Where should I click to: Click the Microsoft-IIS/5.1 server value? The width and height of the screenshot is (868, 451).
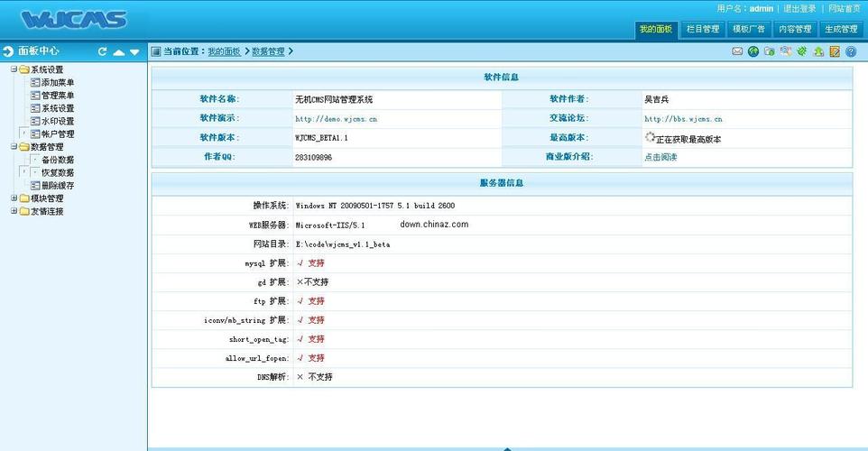pyautogui.click(x=330, y=225)
